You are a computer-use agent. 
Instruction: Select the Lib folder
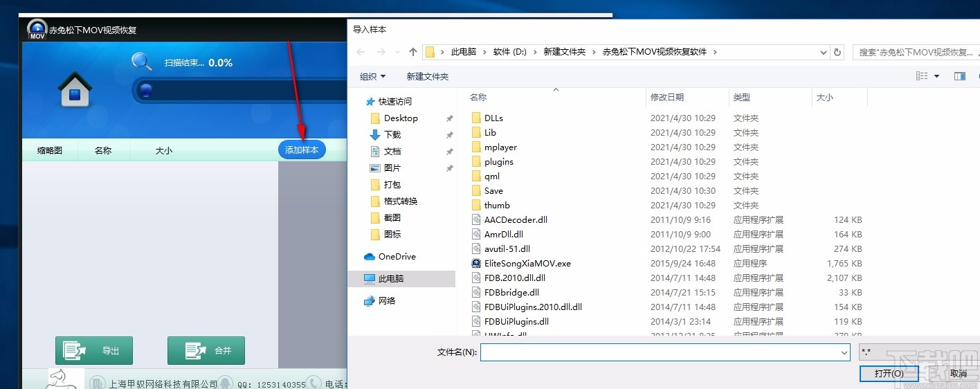pos(490,133)
